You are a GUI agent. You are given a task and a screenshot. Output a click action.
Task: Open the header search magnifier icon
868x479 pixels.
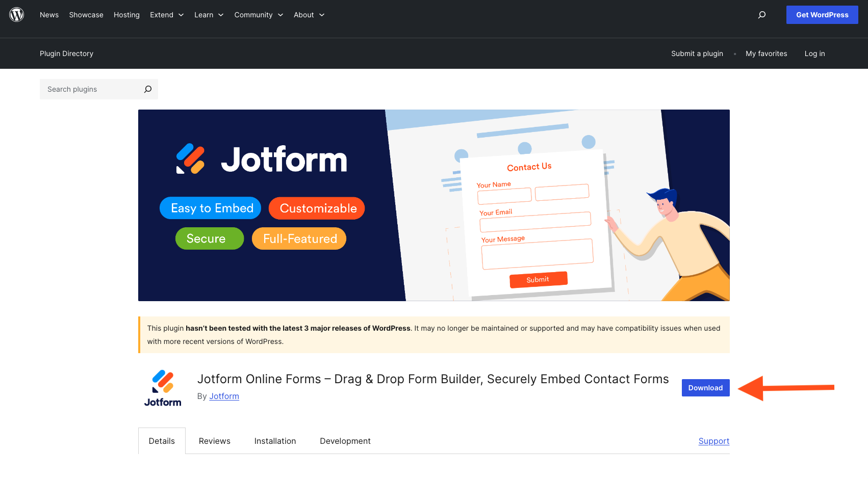762,15
